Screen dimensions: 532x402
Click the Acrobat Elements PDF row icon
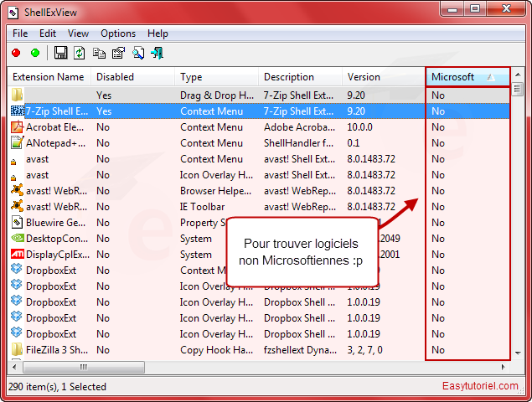click(x=17, y=127)
